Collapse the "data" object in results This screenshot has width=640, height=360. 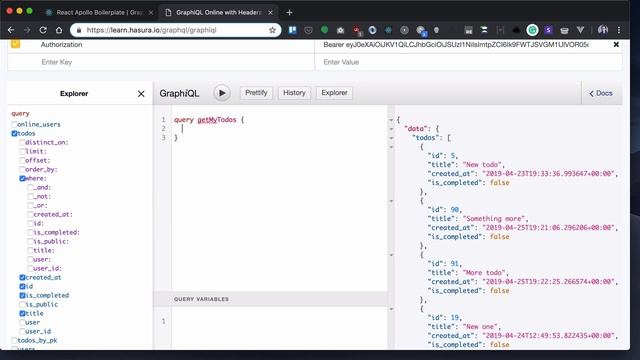[x=391, y=129]
